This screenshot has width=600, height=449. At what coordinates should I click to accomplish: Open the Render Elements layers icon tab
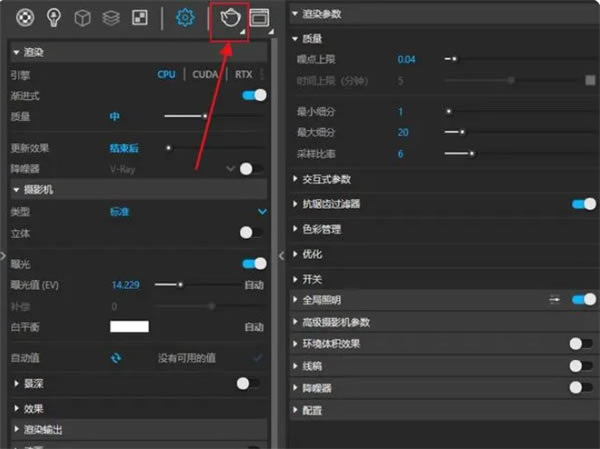[x=111, y=18]
